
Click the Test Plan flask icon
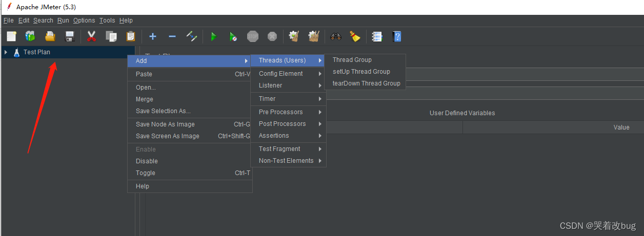coord(17,52)
